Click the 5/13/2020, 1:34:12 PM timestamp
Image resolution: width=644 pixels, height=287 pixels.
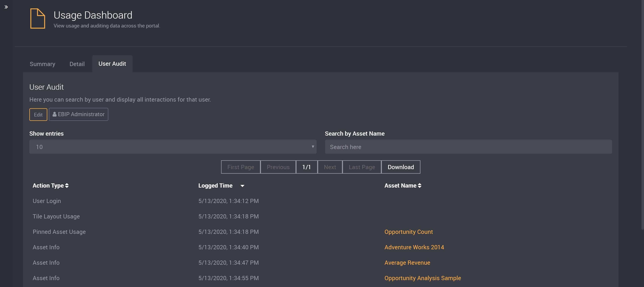[x=228, y=201]
